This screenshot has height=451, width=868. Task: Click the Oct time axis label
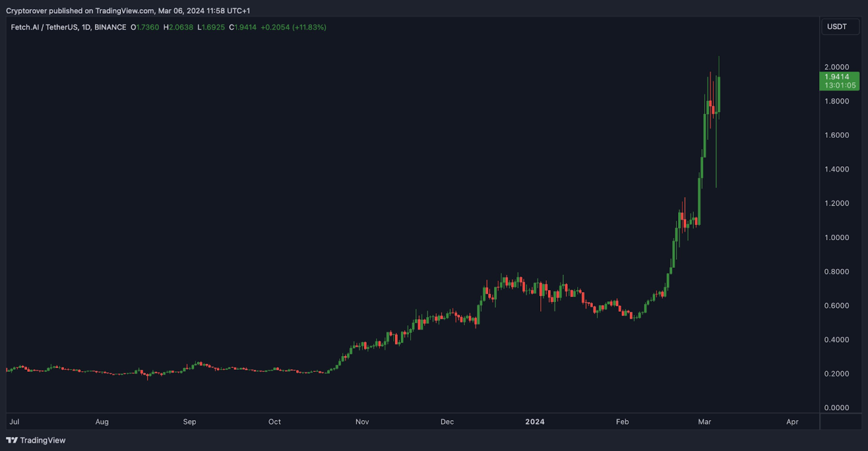pyautogui.click(x=275, y=422)
